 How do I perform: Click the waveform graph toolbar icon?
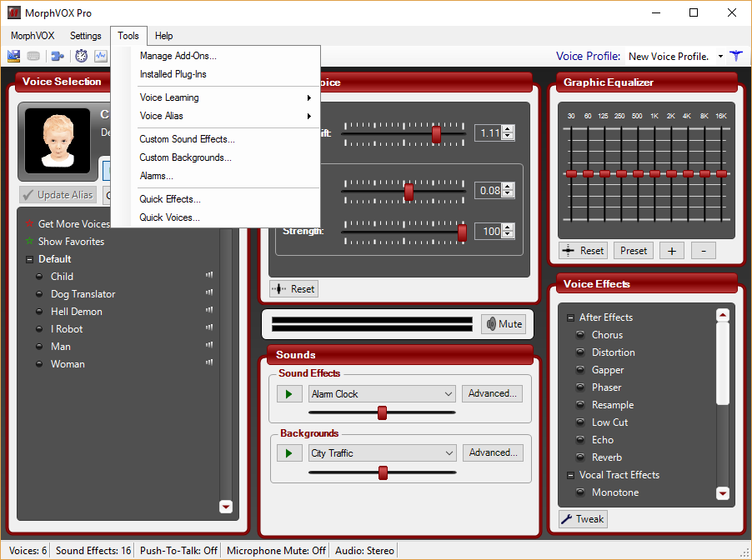point(100,55)
